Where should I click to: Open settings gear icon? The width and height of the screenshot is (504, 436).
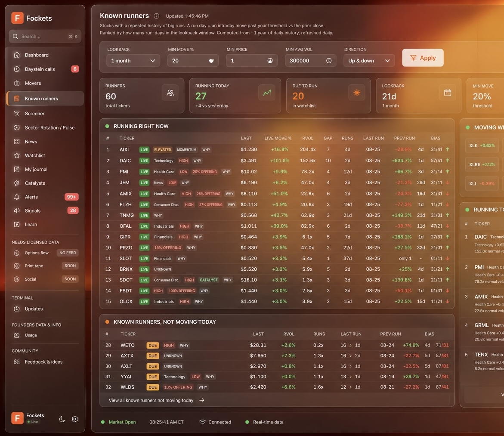point(74,419)
